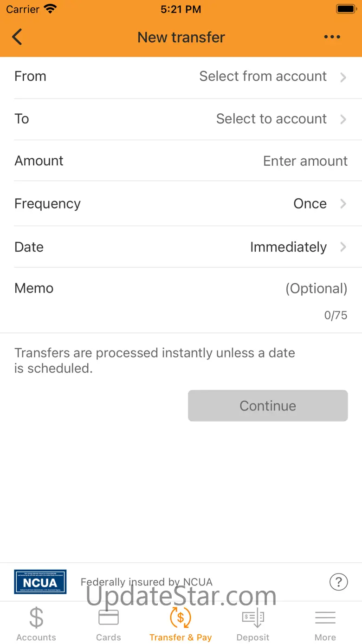
Task: Tap the Deposit check icon
Action: [253, 618]
